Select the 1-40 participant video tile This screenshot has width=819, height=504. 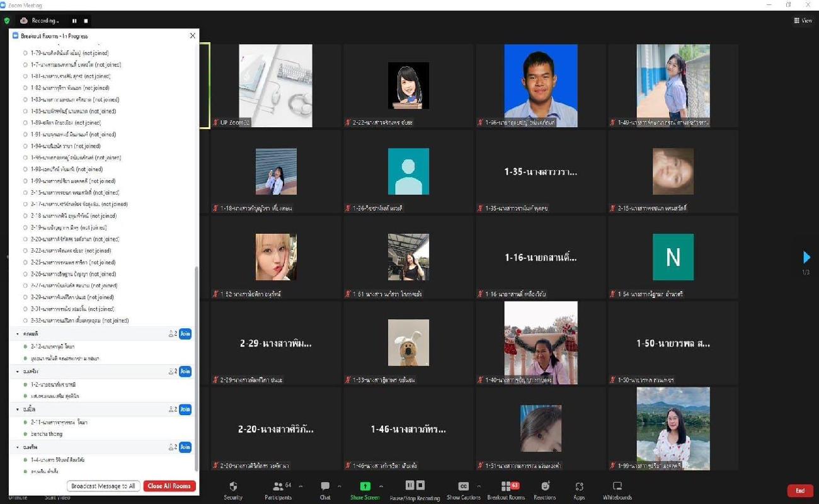click(x=541, y=343)
